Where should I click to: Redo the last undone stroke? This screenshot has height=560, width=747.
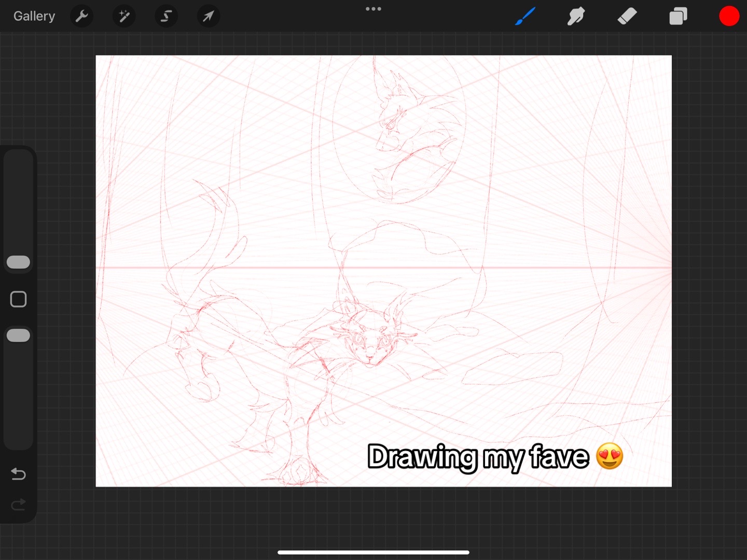[x=18, y=505]
